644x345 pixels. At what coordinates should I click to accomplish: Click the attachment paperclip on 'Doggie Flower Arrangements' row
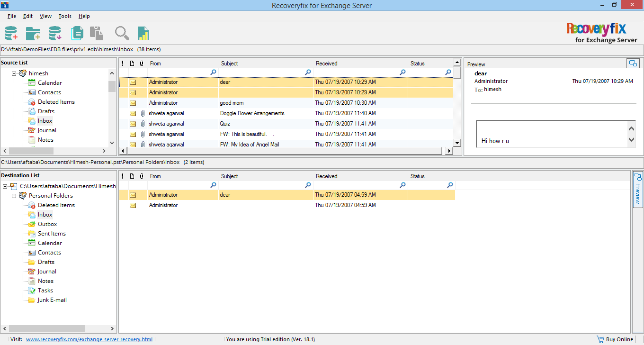click(x=142, y=113)
